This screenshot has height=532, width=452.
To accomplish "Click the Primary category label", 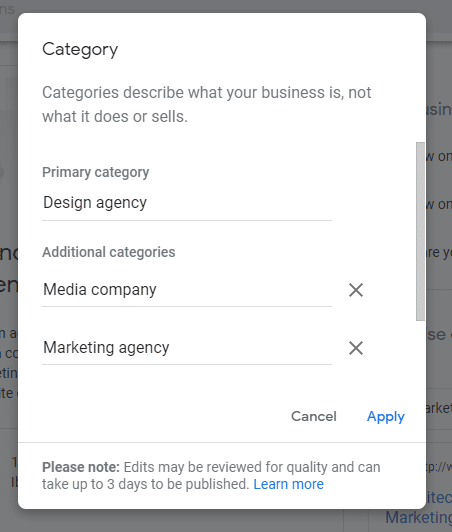I will click(95, 172).
